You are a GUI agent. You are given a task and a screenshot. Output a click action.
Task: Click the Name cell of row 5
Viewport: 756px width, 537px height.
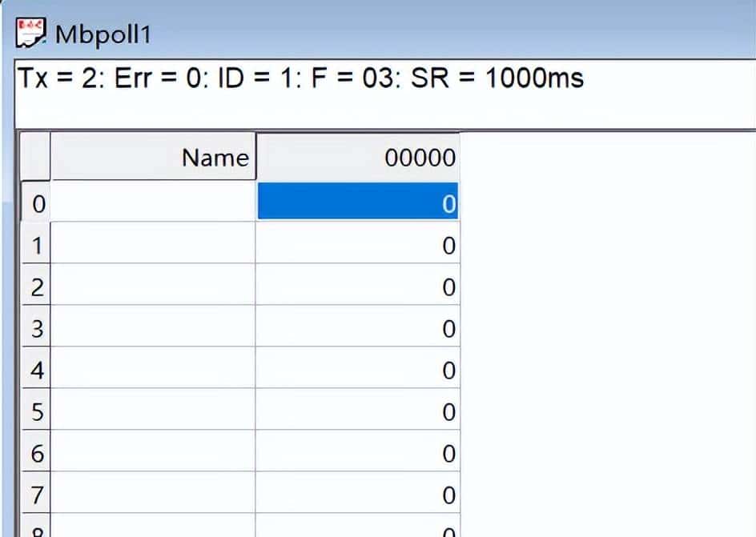click(152, 412)
